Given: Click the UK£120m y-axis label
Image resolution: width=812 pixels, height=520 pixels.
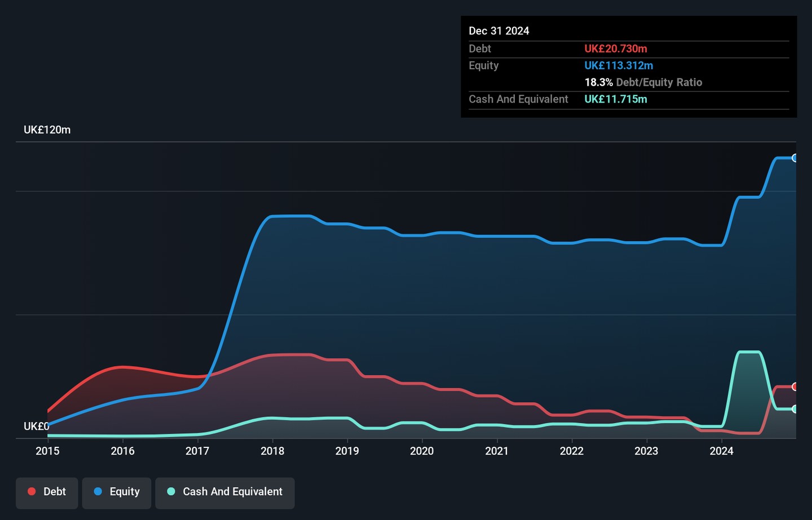Looking at the screenshot, I should 47,130.
